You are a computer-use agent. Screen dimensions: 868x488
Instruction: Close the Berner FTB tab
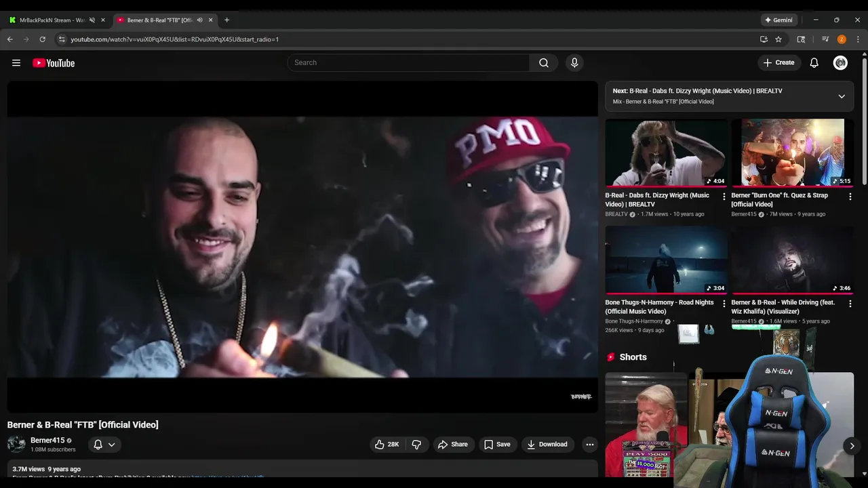(x=210, y=20)
